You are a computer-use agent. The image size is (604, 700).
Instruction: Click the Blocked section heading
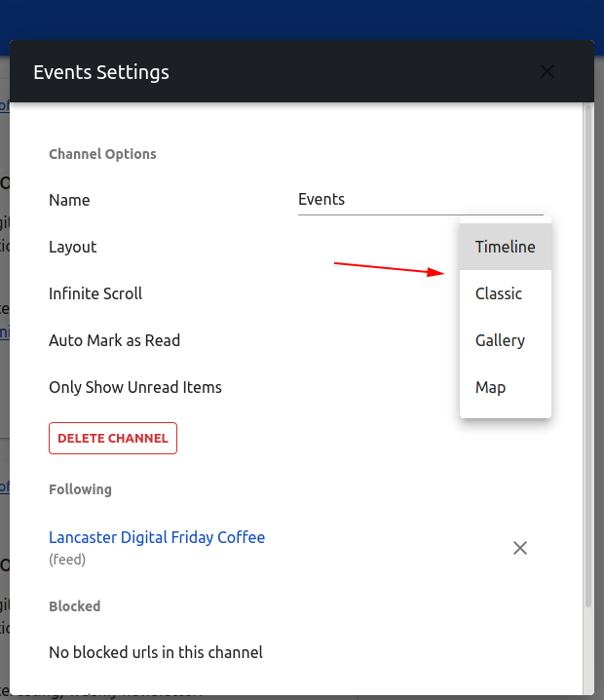(74, 606)
